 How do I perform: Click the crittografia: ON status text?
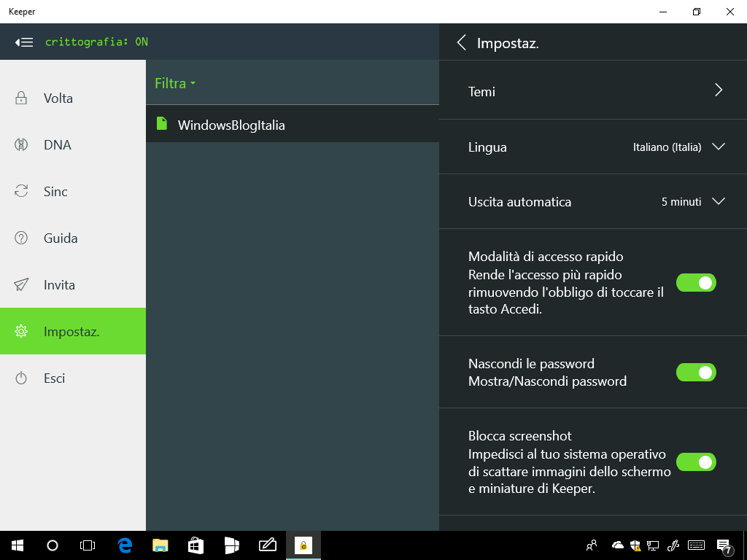point(97,42)
